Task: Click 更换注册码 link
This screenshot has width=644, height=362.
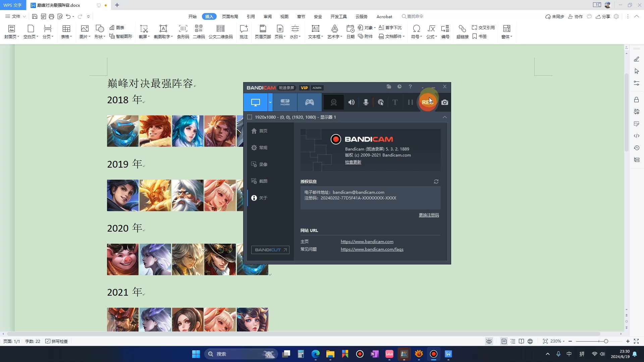Action: [x=429, y=215]
